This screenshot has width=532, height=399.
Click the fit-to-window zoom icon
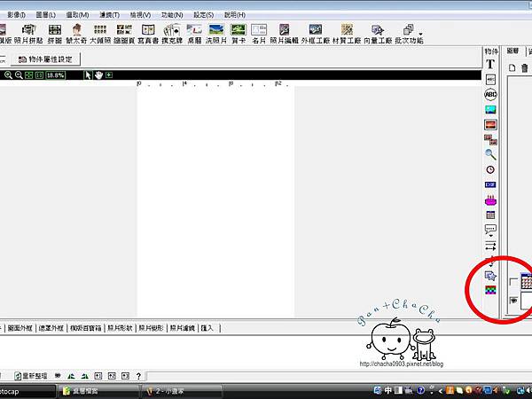pos(29,75)
